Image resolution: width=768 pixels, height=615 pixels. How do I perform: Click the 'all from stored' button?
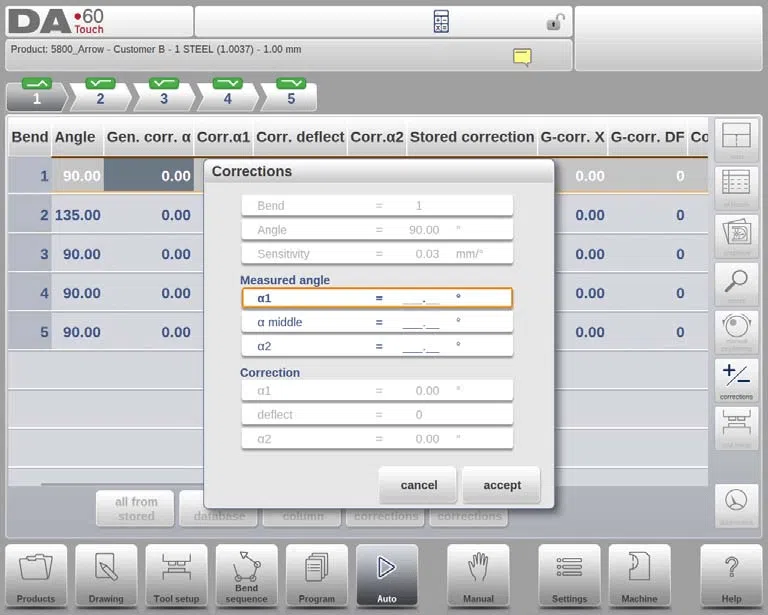(135, 509)
